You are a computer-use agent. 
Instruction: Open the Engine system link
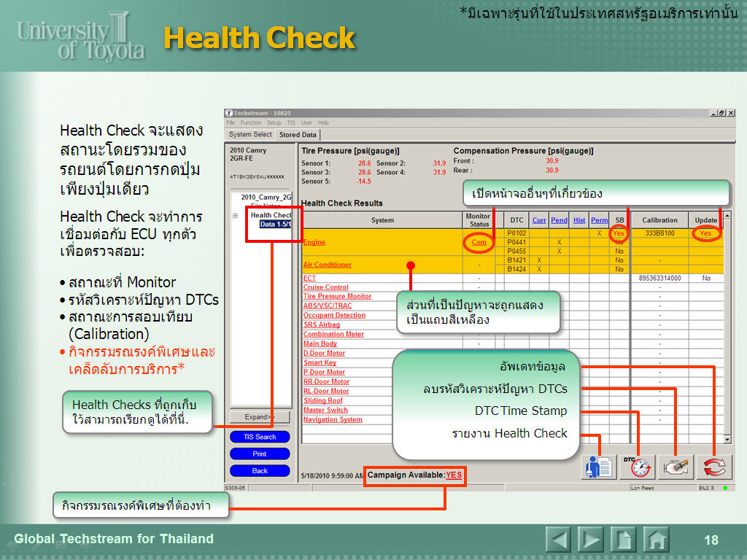coord(314,242)
